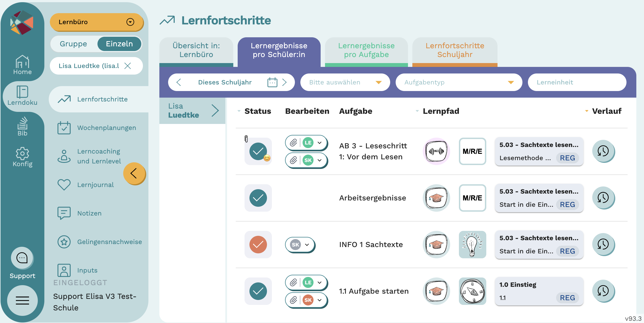Switch to Lernfortschritte Schuljahr tab
Viewport: 644px width, 323px height.
(455, 52)
